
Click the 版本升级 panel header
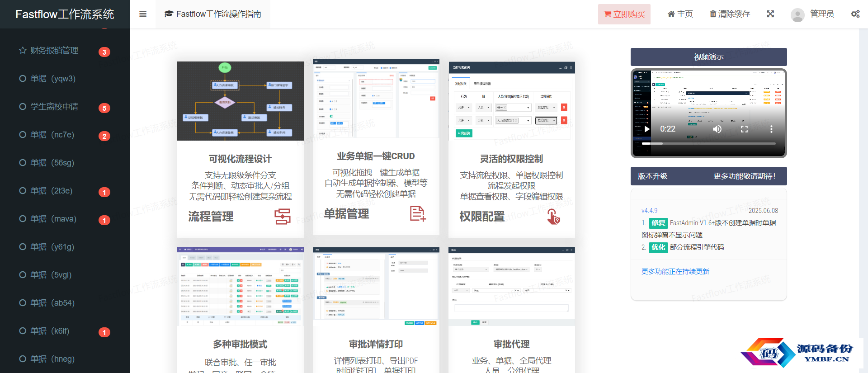click(x=709, y=176)
